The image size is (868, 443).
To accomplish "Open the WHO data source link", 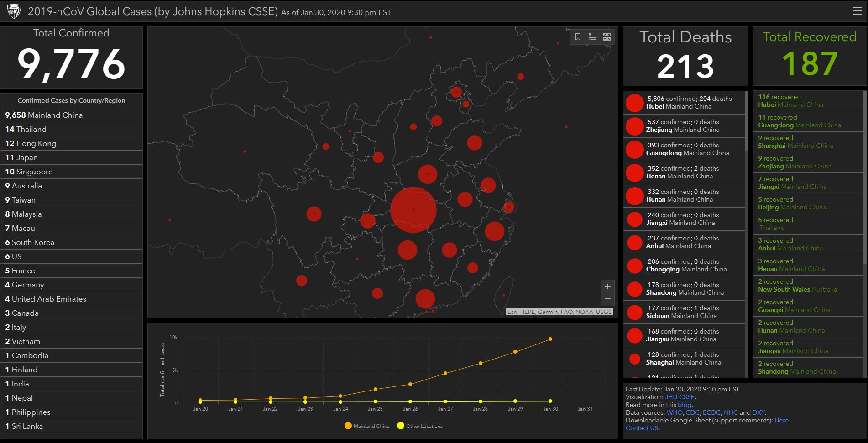I will [x=675, y=412].
